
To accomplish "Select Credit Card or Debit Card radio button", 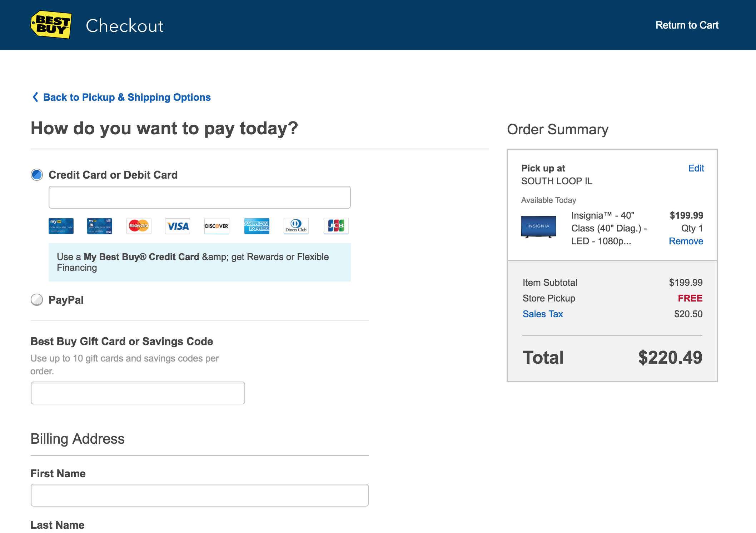I will (36, 175).
